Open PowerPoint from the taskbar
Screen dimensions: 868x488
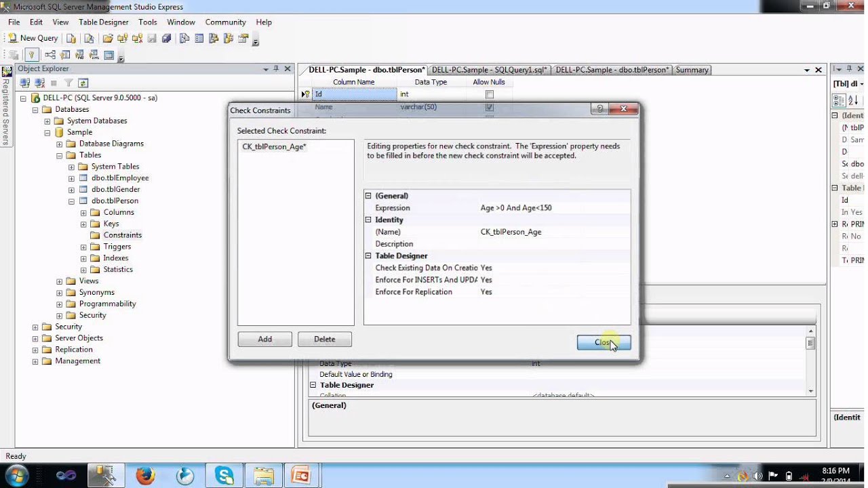[300, 476]
